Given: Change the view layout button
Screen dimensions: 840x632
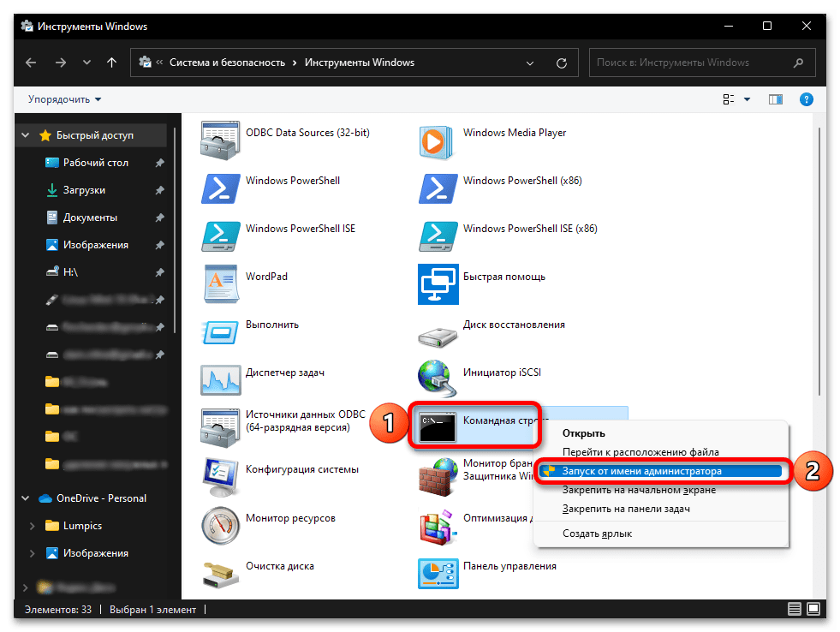Looking at the screenshot, I should [x=728, y=99].
